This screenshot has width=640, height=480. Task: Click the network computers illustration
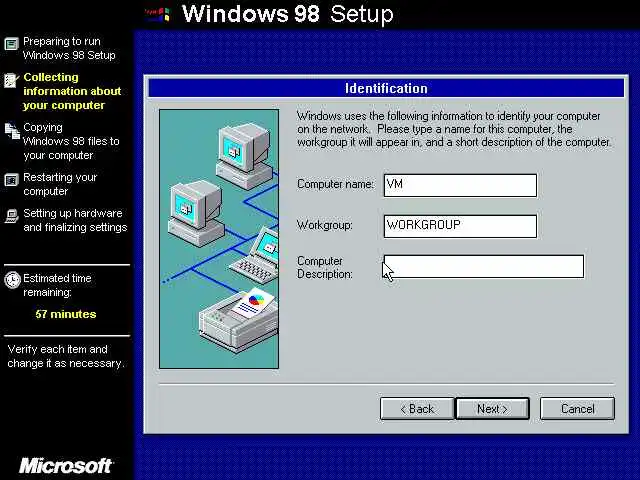point(219,239)
